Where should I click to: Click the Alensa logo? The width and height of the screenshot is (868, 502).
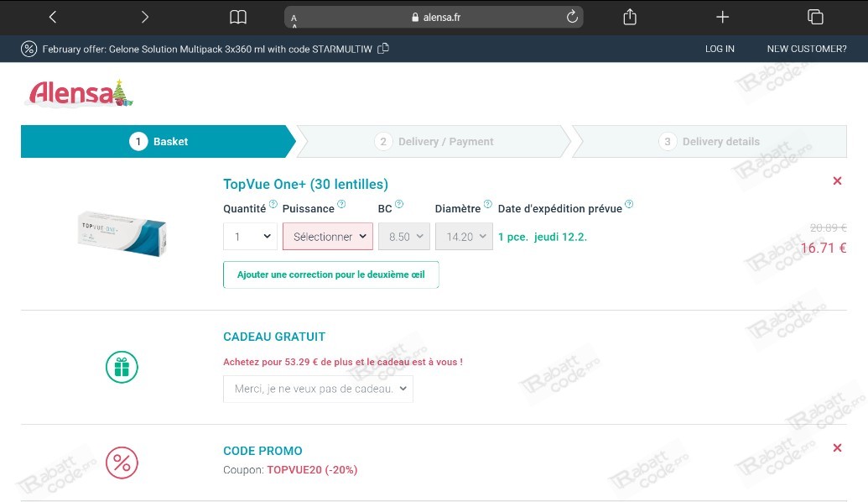click(81, 94)
